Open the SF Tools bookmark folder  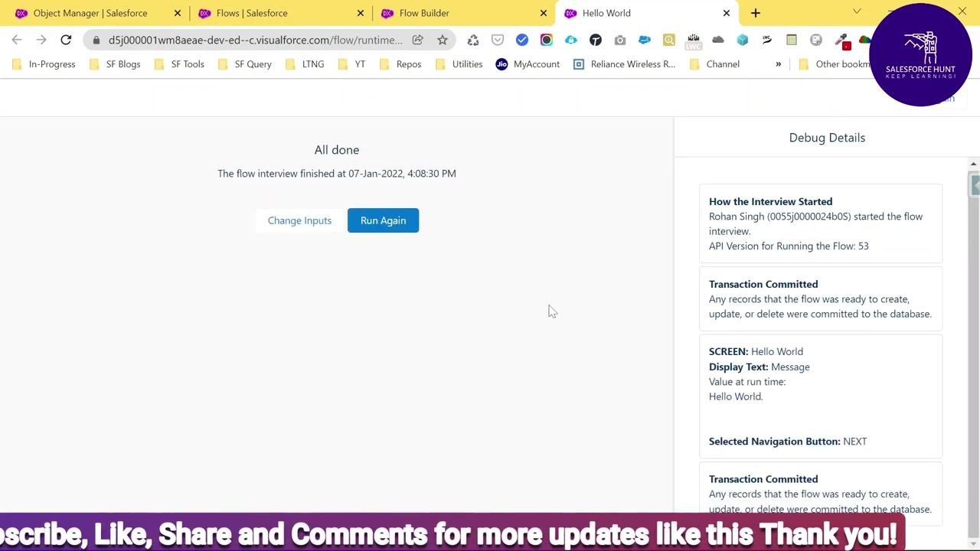179,64
